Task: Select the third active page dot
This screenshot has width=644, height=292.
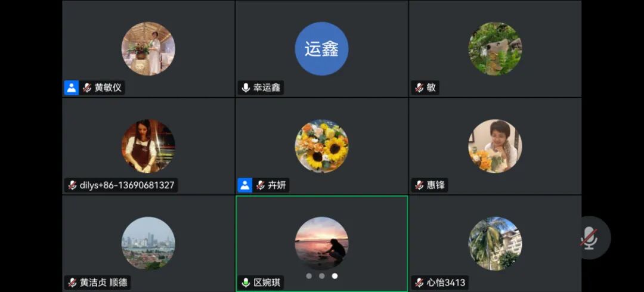Action: 335,276
